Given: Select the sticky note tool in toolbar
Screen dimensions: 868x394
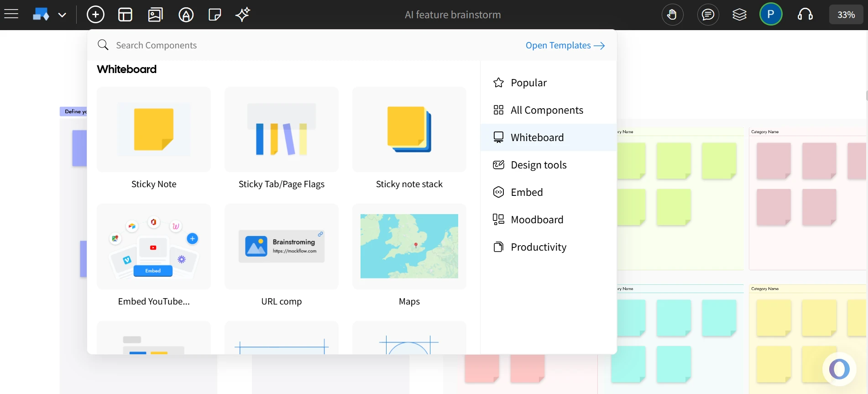Looking at the screenshot, I should [214, 15].
